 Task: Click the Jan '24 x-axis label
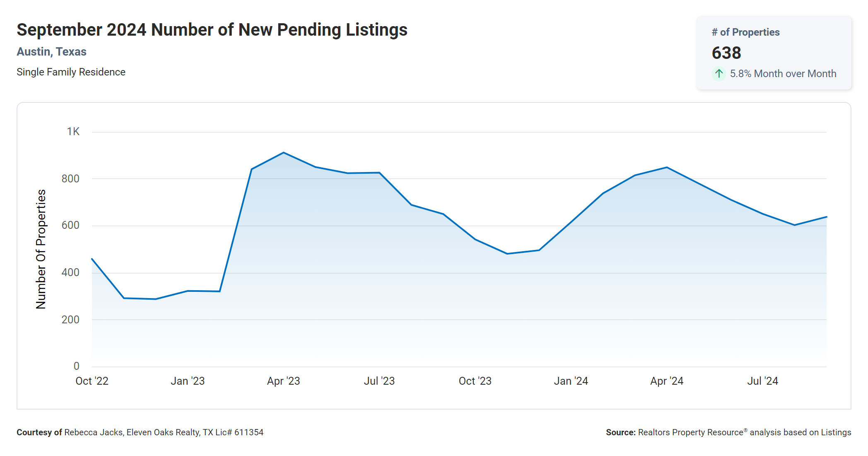click(571, 381)
